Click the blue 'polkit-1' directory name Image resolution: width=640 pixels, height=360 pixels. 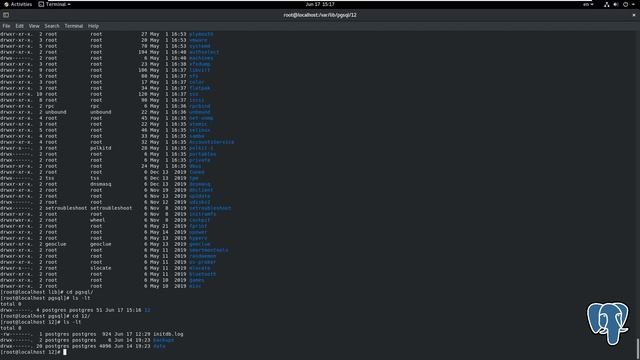pos(201,148)
